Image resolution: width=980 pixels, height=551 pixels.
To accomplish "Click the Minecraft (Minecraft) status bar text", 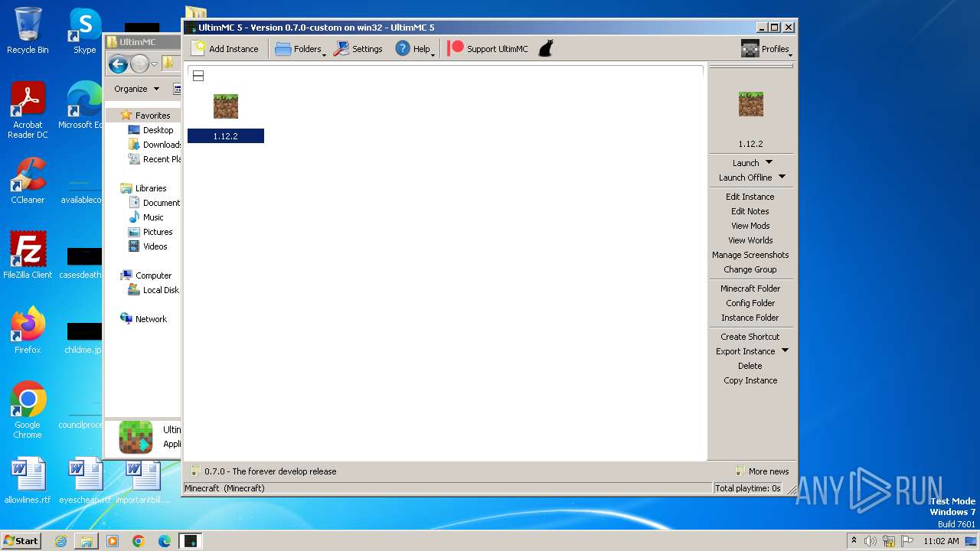I will pyautogui.click(x=224, y=488).
